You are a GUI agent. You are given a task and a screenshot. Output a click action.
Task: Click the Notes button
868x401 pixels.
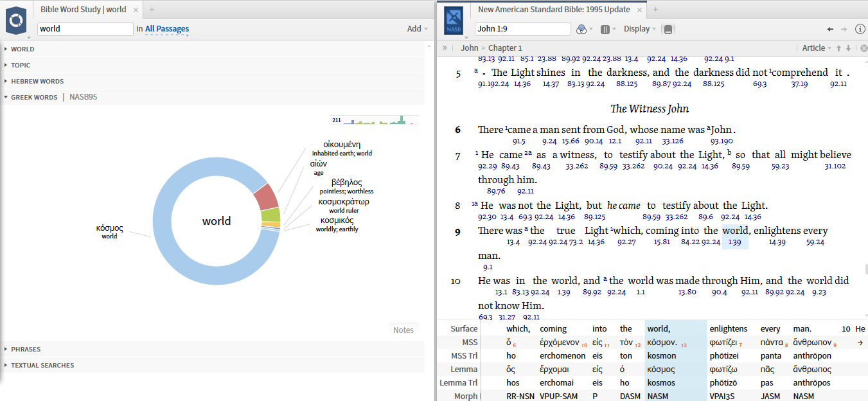tap(403, 330)
